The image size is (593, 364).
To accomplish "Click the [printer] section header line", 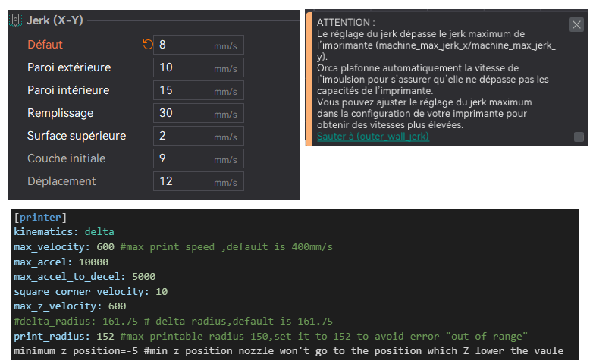I will pyautogui.click(x=40, y=218).
